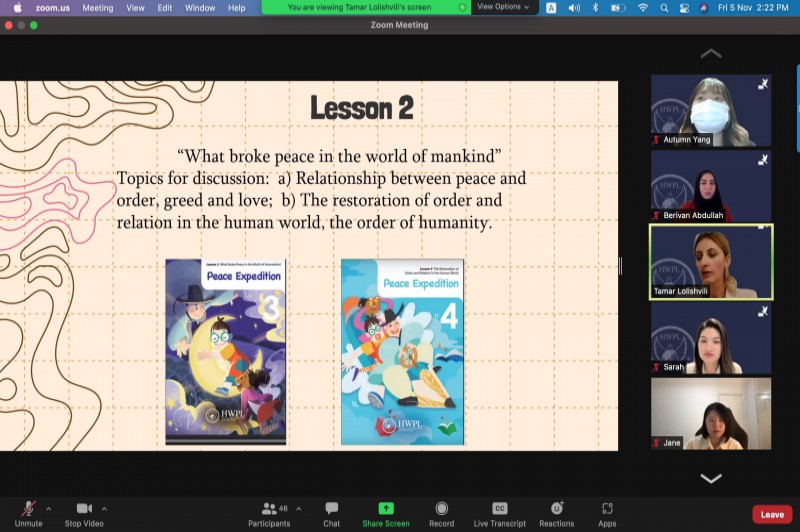Toggle Stop Video camera button
This screenshot has height=532, width=800.
pyautogui.click(x=84, y=509)
